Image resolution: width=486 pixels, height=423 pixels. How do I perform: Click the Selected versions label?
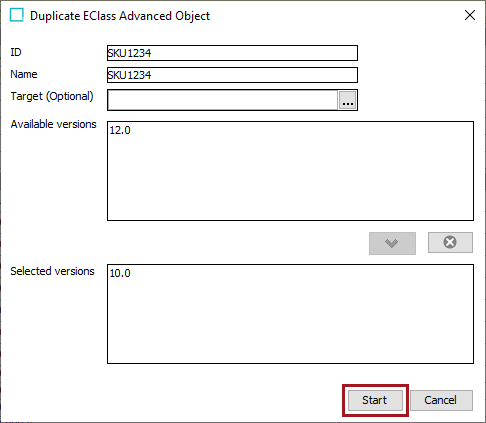tap(52, 271)
